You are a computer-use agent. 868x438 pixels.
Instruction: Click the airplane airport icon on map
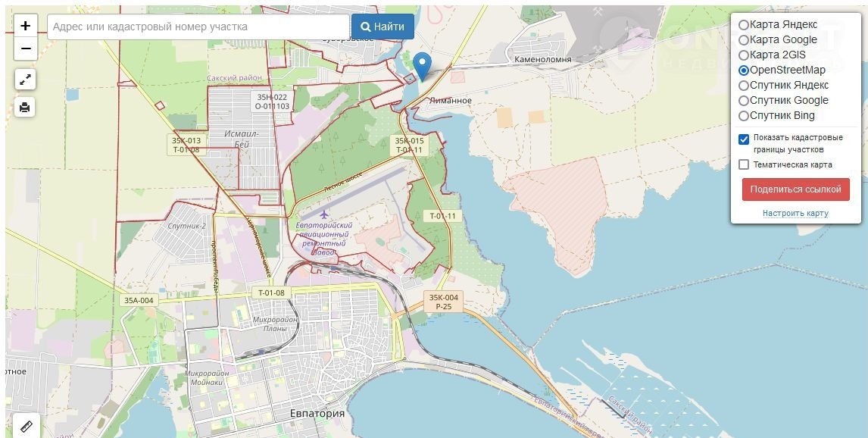pos(324,215)
